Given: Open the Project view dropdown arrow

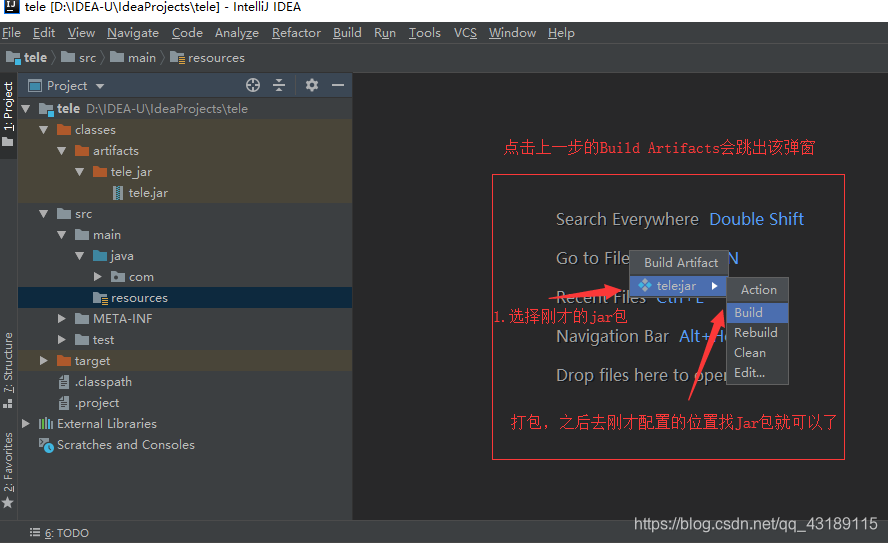Looking at the screenshot, I should pyautogui.click(x=100, y=86).
